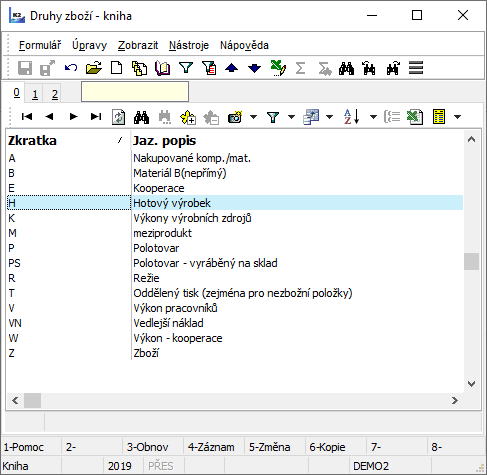Click the Excel export icon in grid toolbar
Viewport: 487px width, 475px height.
tap(415, 117)
